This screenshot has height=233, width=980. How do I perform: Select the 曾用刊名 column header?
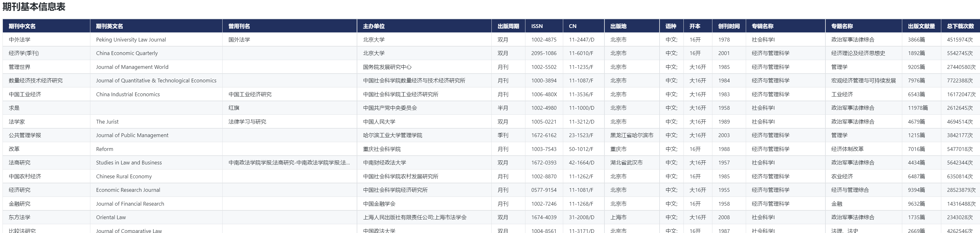pos(290,26)
